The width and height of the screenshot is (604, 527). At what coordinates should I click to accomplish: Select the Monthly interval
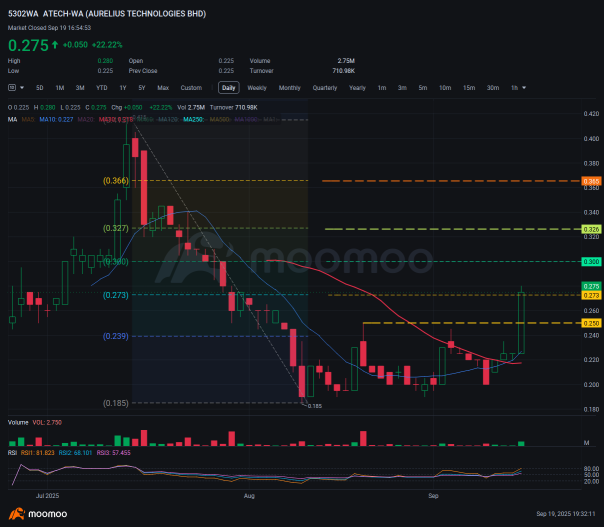pyautogui.click(x=289, y=88)
